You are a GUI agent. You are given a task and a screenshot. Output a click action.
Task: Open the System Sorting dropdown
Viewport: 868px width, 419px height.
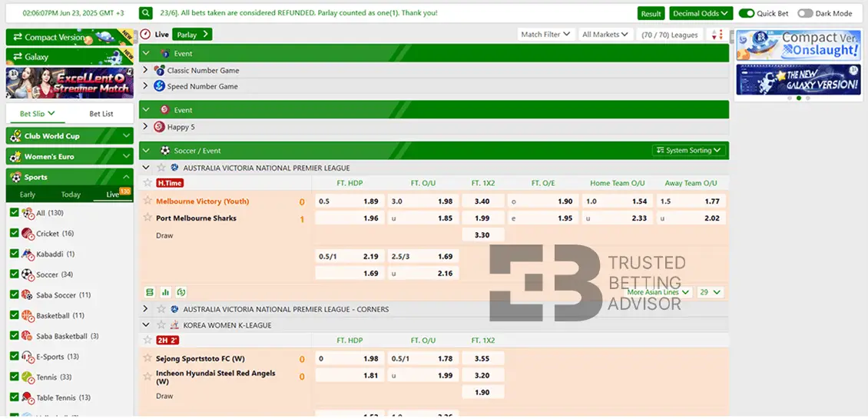pyautogui.click(x=689, y=150)
